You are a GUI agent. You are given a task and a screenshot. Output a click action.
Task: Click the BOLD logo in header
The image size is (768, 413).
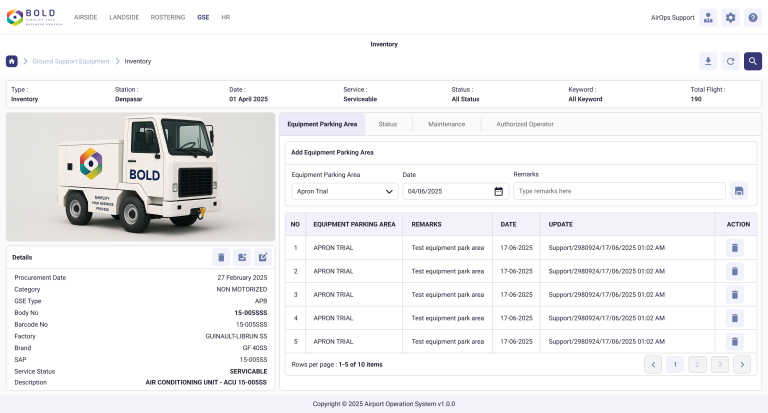tap(34, 17)
